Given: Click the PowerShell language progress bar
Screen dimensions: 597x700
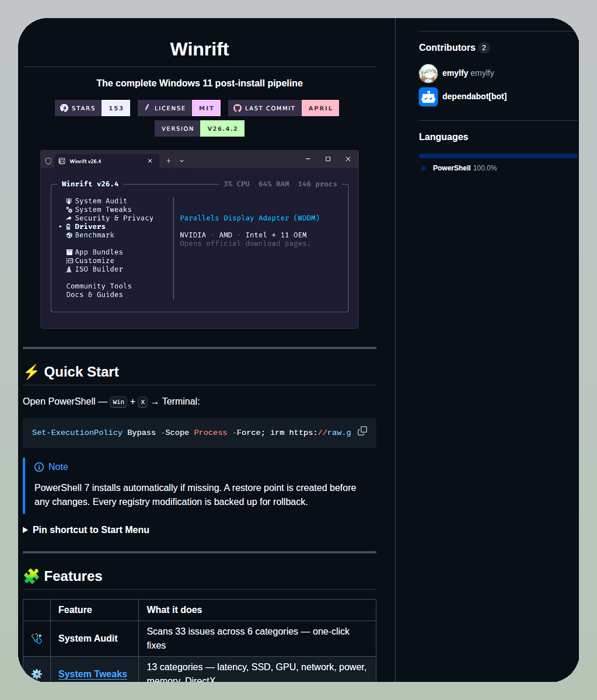Looking at the screenshot, I should pos(498,156).
